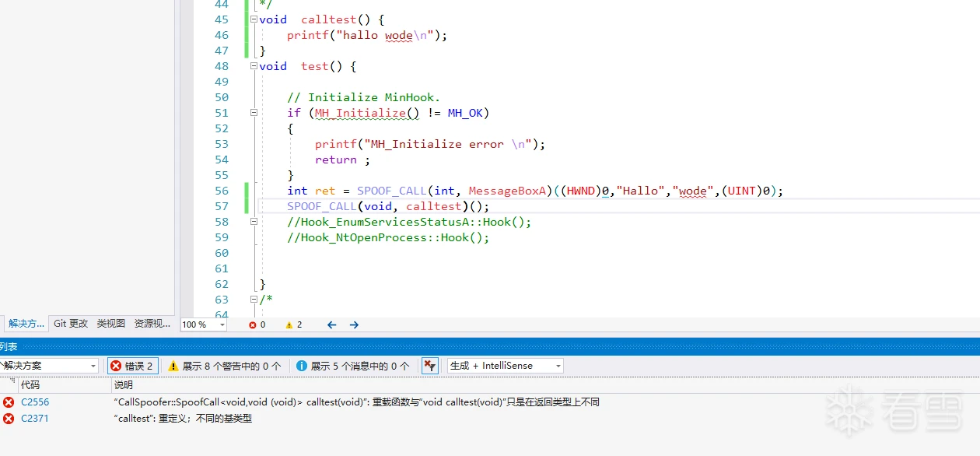Collapse the calltest function fold marker
The height and width of the screenshot is (456, 980).
pyautogui.click(x=254, y=19)
